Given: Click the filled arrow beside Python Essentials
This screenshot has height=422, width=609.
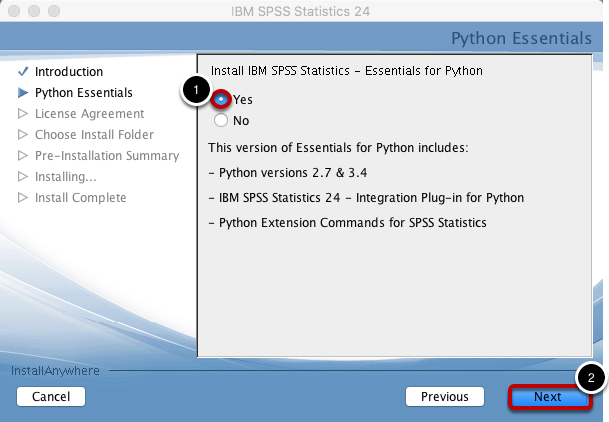Looking at the screenshot, I should (23, 92).
